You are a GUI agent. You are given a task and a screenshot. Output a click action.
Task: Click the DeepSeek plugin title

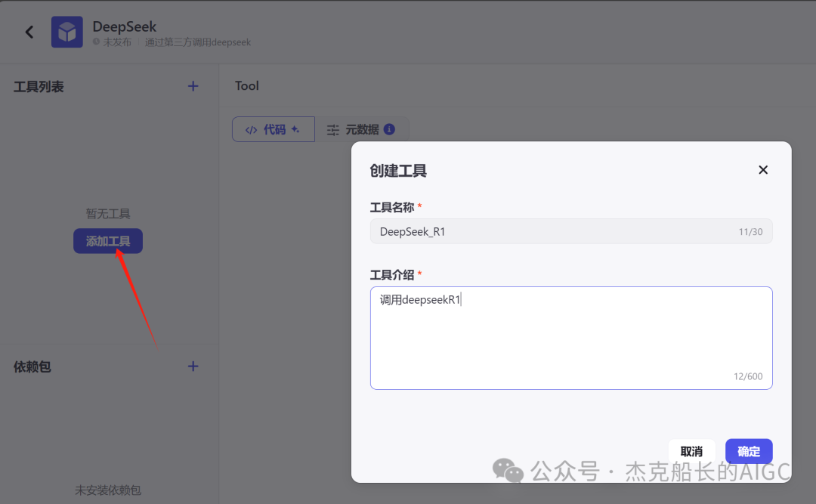coord(125,26)
